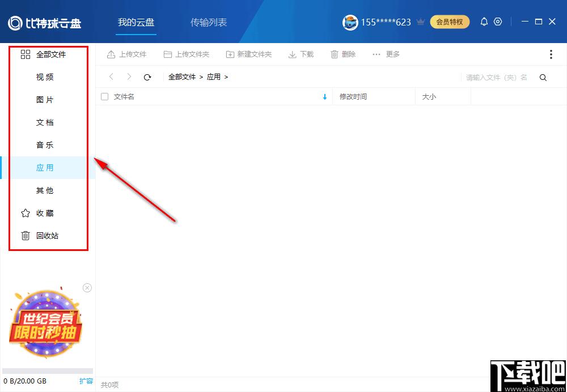Viewport: 567px width, 392px height.
Task: Click 新建文件夹 new folder button
Action: tap(249, 54)
